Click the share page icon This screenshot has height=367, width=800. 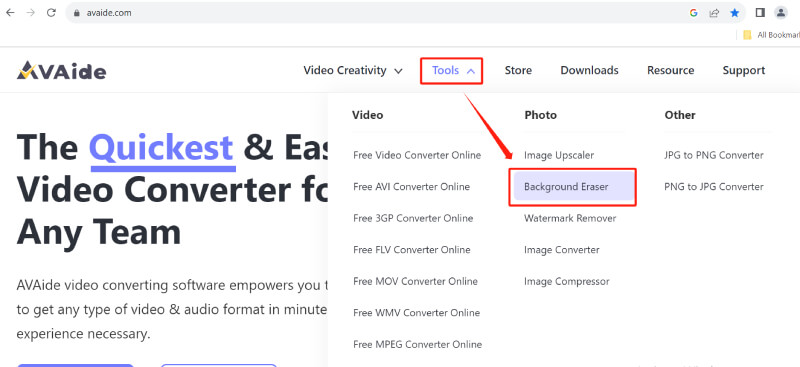[x=714, y=13]
